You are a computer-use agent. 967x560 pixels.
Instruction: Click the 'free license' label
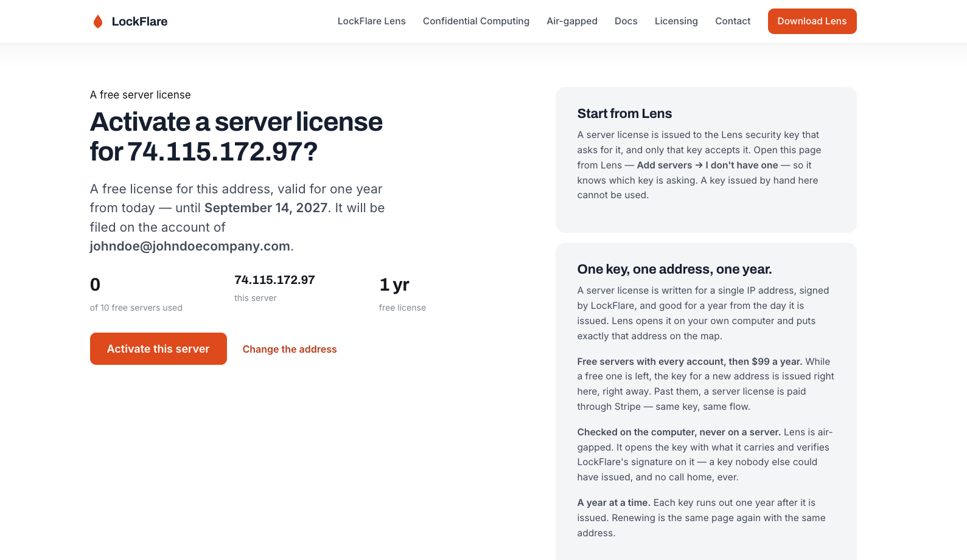coord(402,308)
